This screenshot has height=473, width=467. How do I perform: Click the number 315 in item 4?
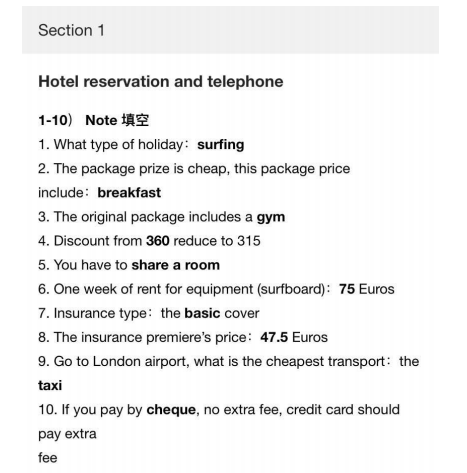point(249,241)
